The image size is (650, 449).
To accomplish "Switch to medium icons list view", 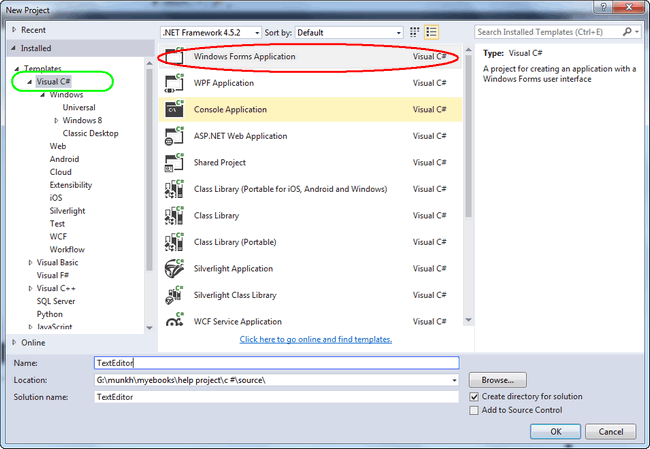I will pyautogui.click(x=431, y=32).
